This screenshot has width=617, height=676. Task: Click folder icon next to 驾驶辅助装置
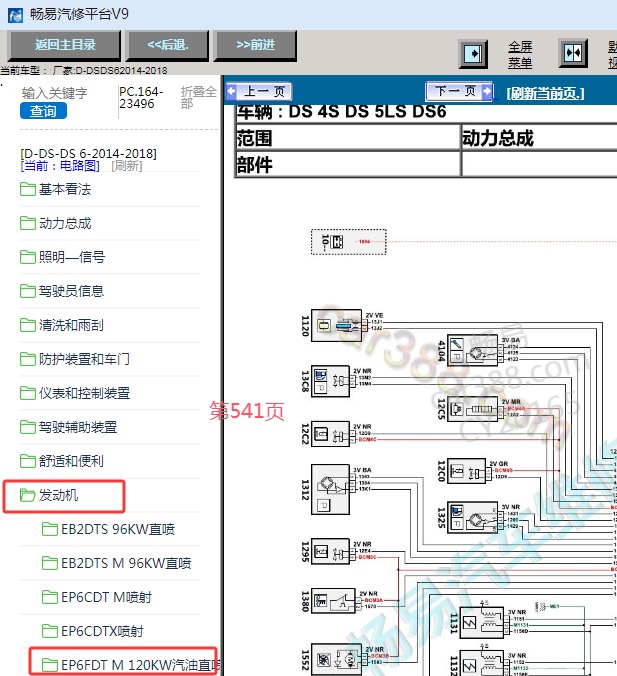coord(28,427)
